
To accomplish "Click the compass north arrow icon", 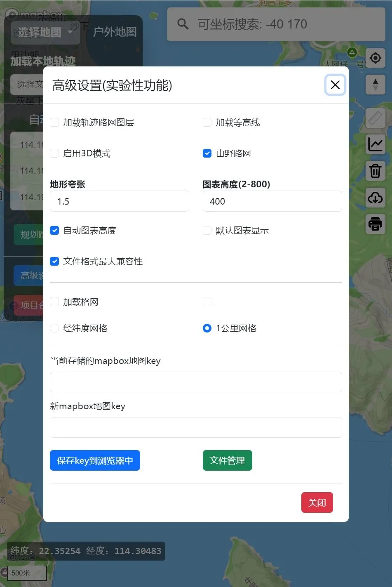I will click(375, 85).
